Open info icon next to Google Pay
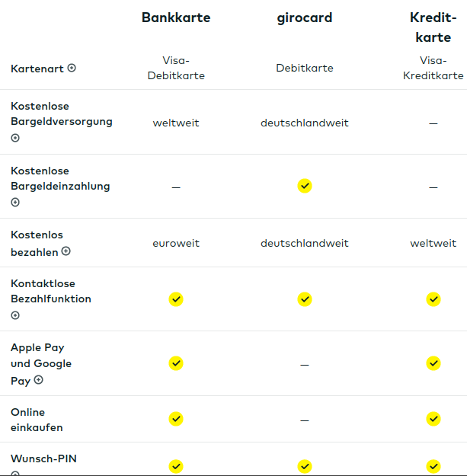 [39, 379]
